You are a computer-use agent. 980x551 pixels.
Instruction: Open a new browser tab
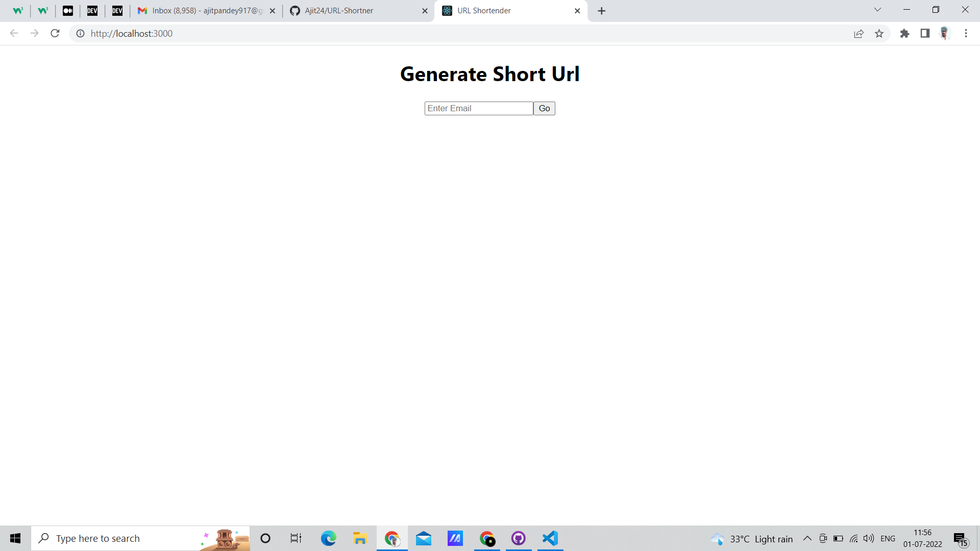point(601,11)
